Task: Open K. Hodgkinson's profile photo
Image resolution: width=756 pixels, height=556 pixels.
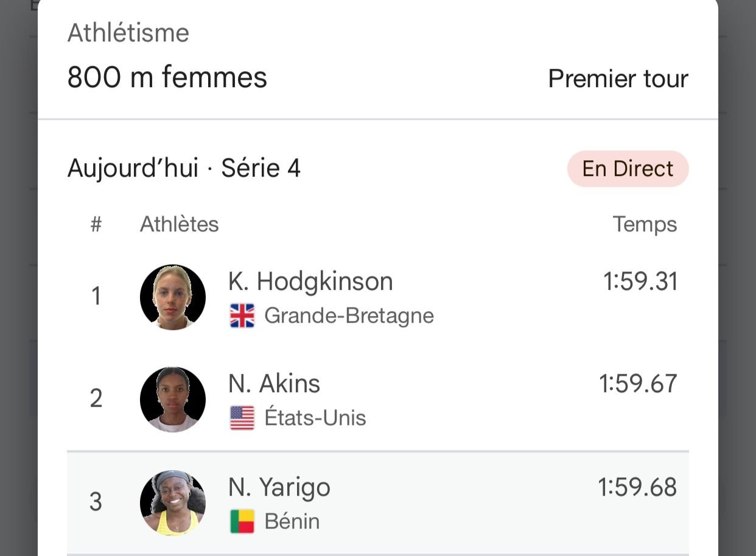Action: (173, 297)
